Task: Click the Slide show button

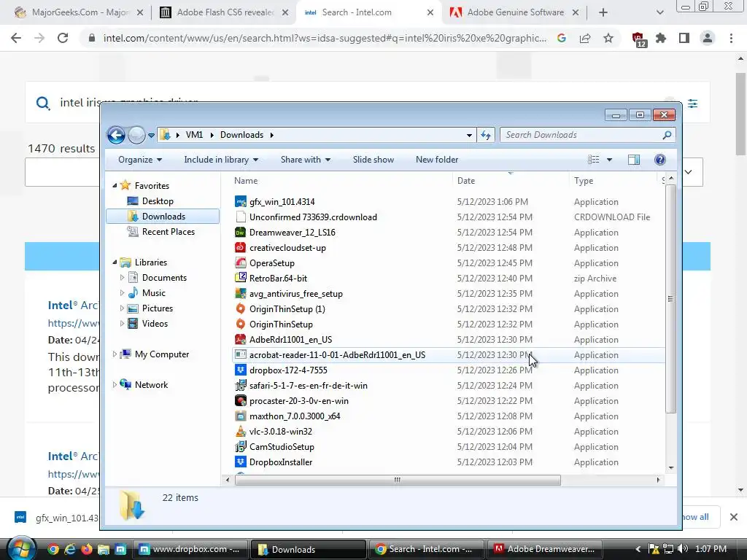Action: click(373, 160)
